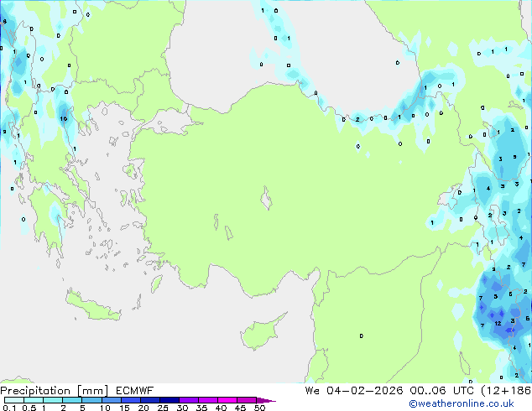
Task: Click the '12' precipitation value in the southeast
Action: coord(498,323)
